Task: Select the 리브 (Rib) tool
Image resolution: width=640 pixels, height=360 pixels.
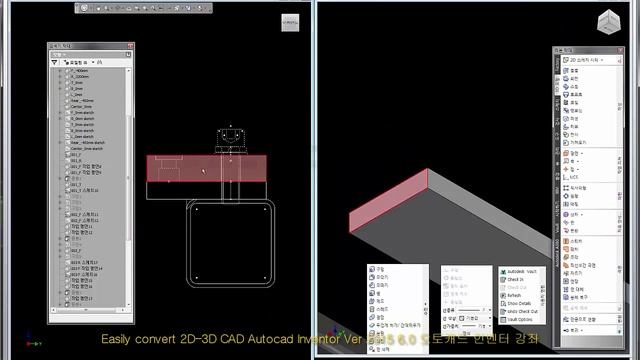Action: 571,127
